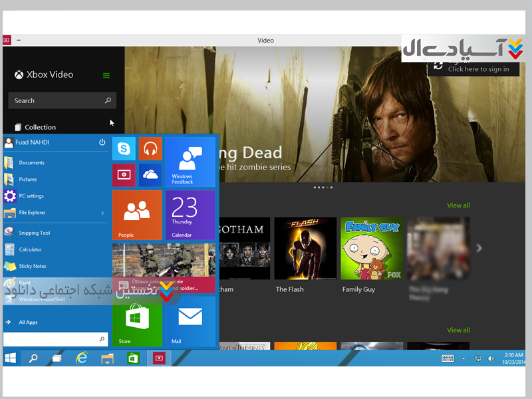
Task: Click the top View all link
Action: [x=458, y=205]
